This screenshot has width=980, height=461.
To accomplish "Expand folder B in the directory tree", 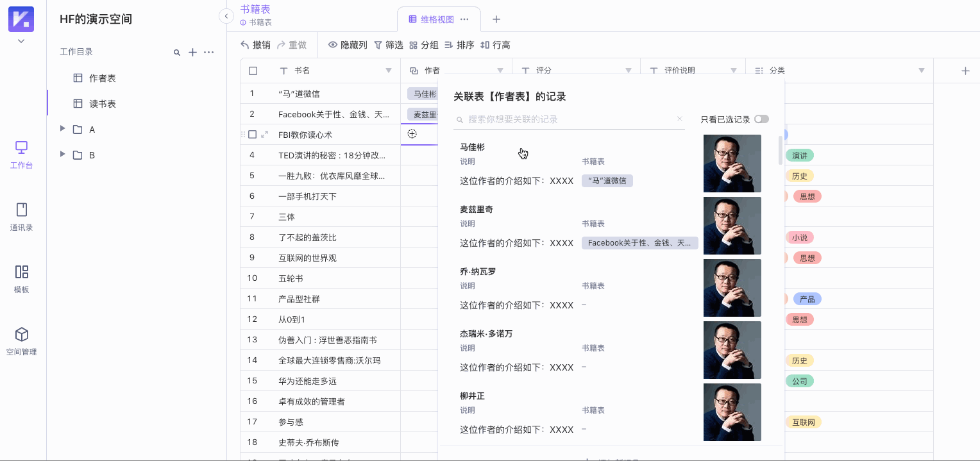I will point(62,155).
